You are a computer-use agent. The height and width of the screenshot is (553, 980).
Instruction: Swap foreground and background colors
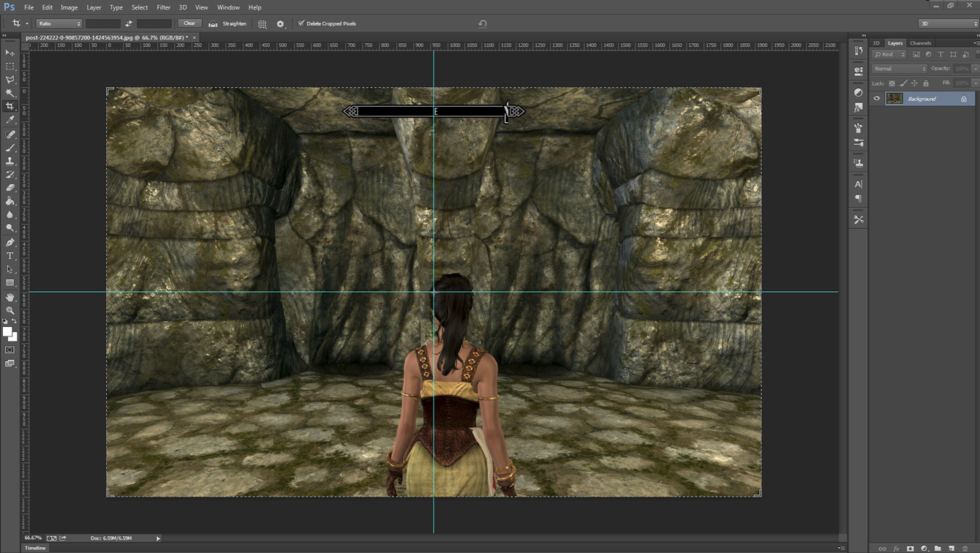14,321
